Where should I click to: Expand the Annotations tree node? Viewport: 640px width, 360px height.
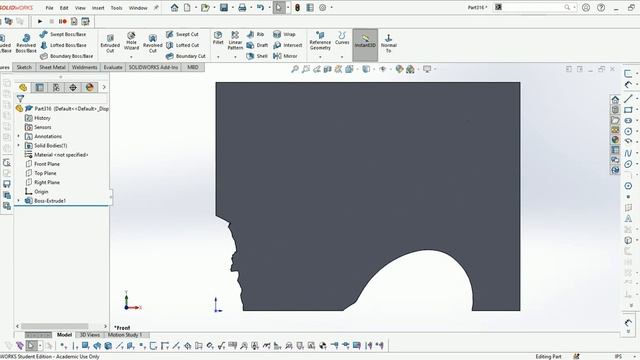pyautogui.click(x=18, y=136)
